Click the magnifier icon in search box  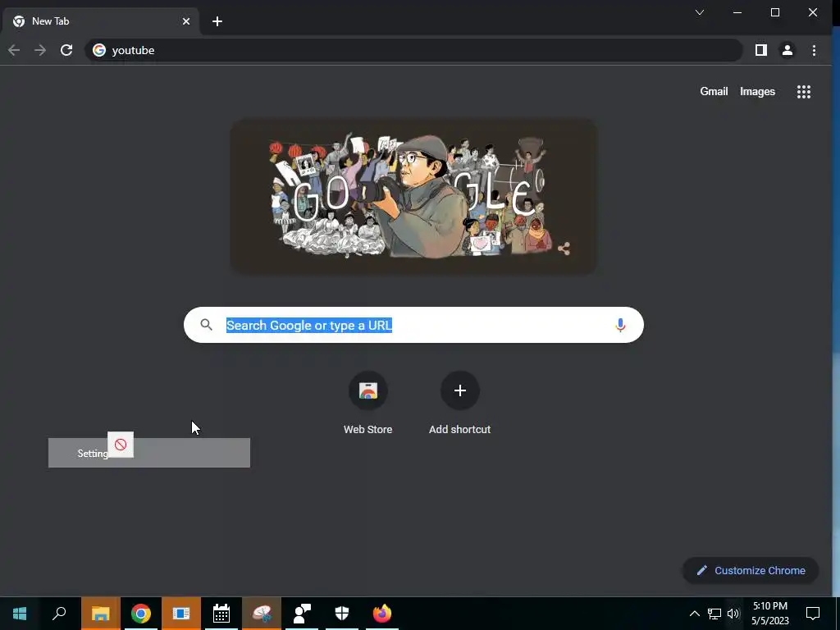[x=206, y=325]
